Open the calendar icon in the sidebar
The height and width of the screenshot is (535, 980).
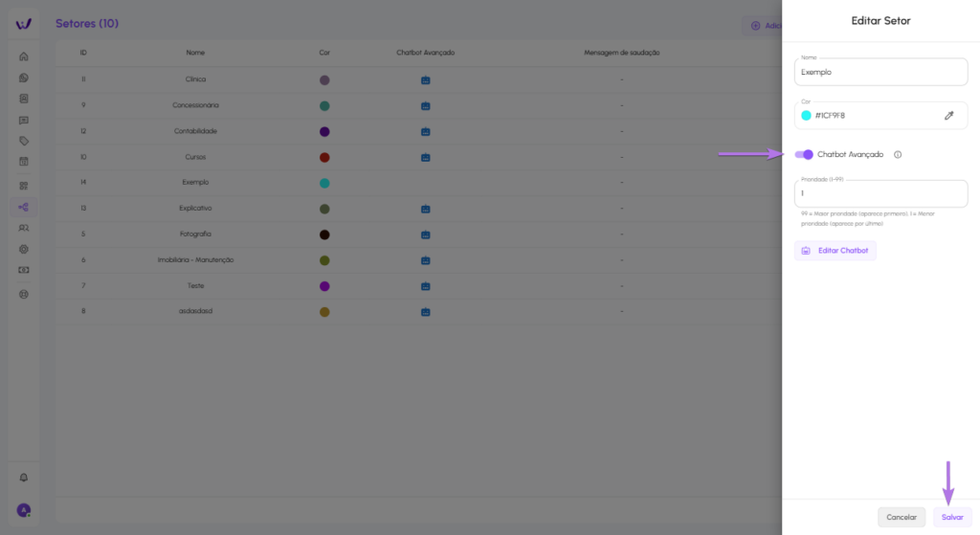tap(24, 162)
